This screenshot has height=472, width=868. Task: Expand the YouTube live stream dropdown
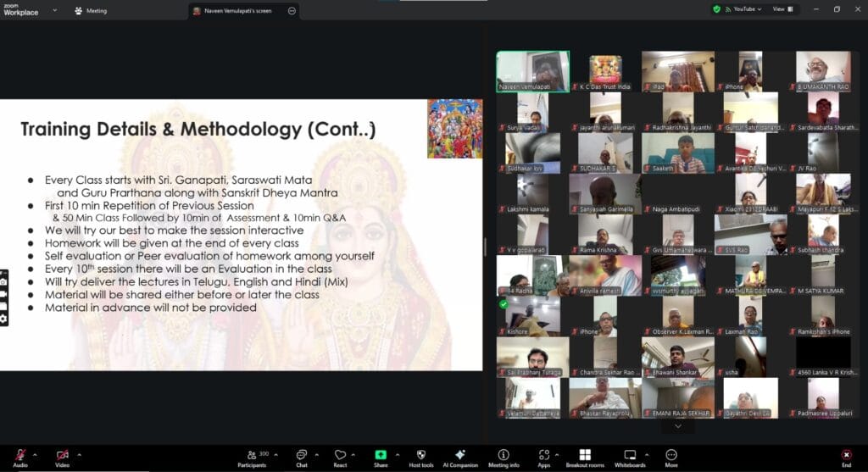tap(759, 9)
